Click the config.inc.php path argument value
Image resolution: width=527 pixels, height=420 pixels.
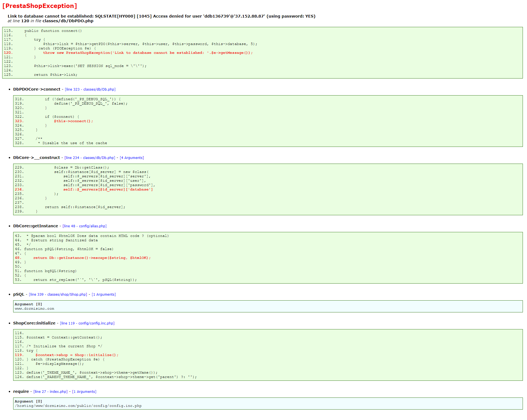click(x=79, y=406)
